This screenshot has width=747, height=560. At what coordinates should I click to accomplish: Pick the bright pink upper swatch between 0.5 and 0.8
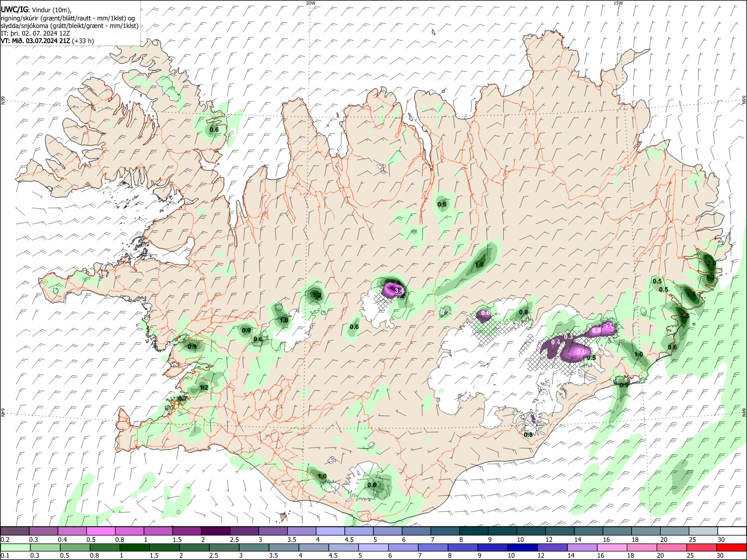(100, 531)
